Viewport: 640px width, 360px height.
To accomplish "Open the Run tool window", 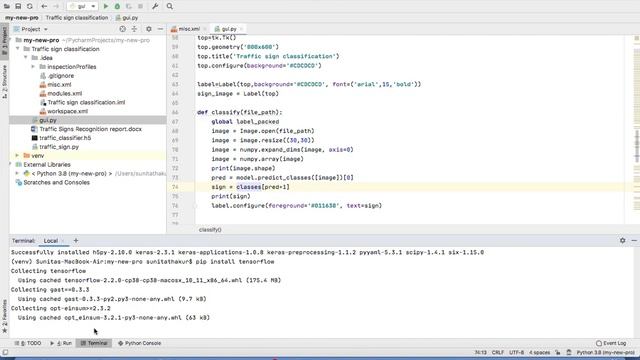I will point(61,343).
